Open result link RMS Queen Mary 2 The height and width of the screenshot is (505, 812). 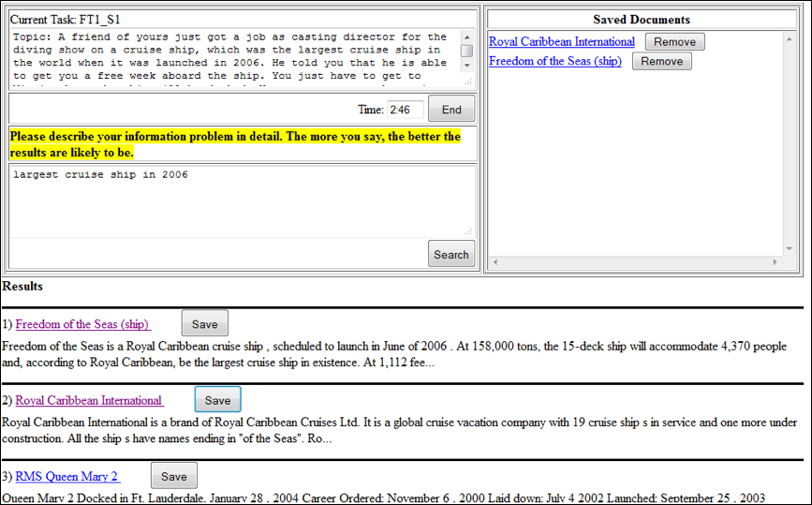point(67,477)
